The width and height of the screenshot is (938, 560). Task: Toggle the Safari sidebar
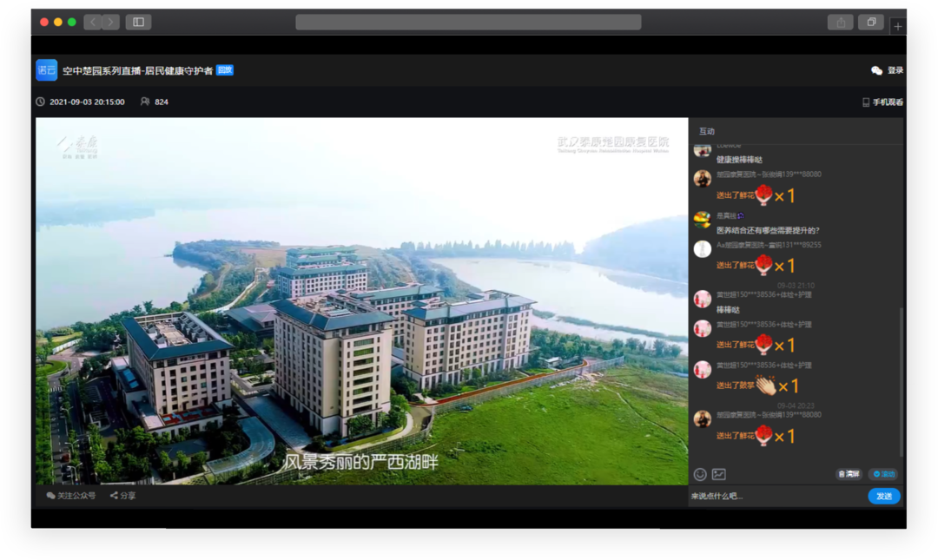(138, 23)
